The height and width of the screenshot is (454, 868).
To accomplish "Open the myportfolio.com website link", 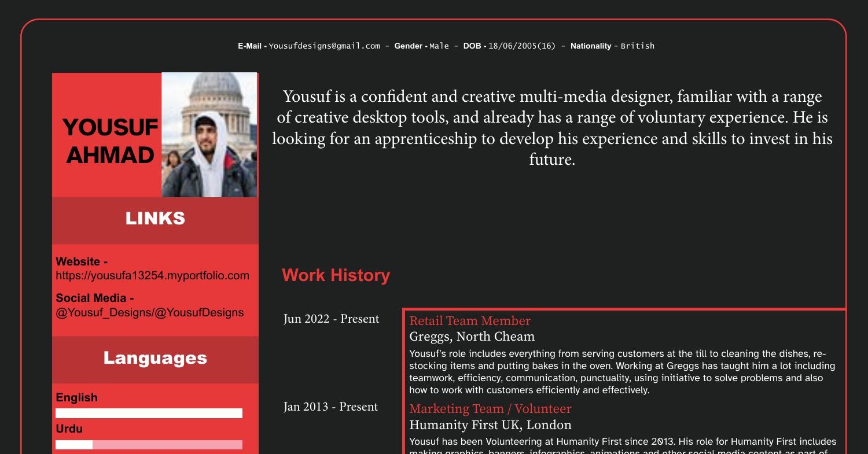I will pos(152,275).
